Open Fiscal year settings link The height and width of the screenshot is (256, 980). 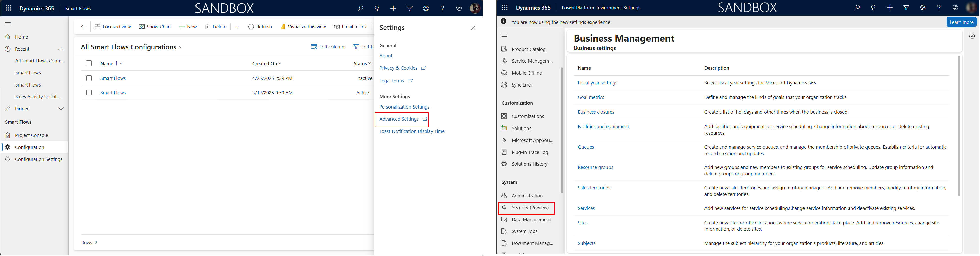point(597,83)
